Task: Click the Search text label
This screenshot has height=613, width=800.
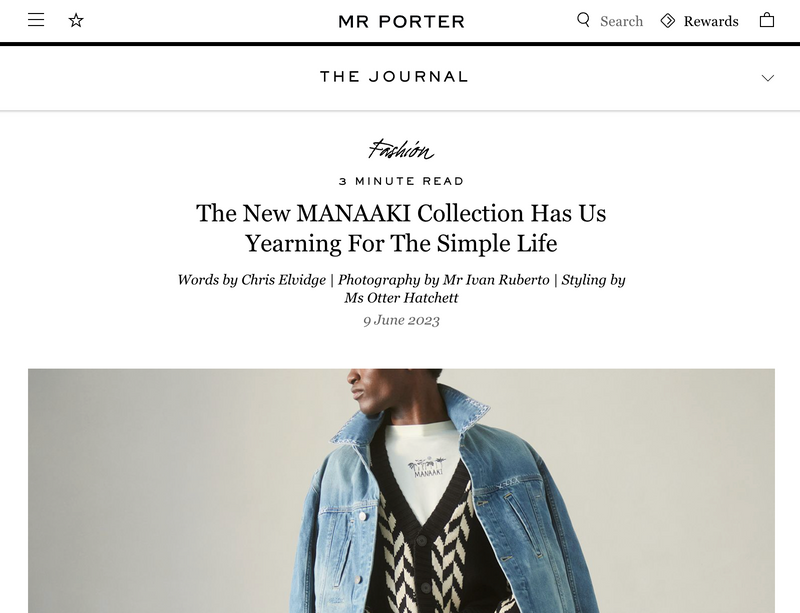Action: point(620,20)
